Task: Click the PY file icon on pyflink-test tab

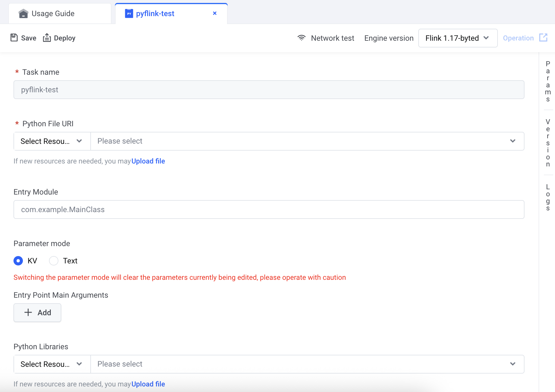Action: tap(129, 13)
